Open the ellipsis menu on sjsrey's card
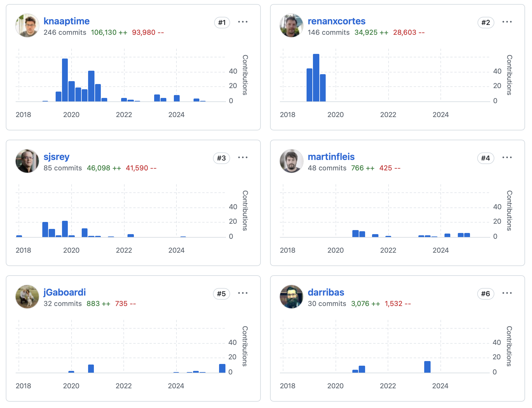The width and height of the screenshot is (532, 408). tap(243, 158)
